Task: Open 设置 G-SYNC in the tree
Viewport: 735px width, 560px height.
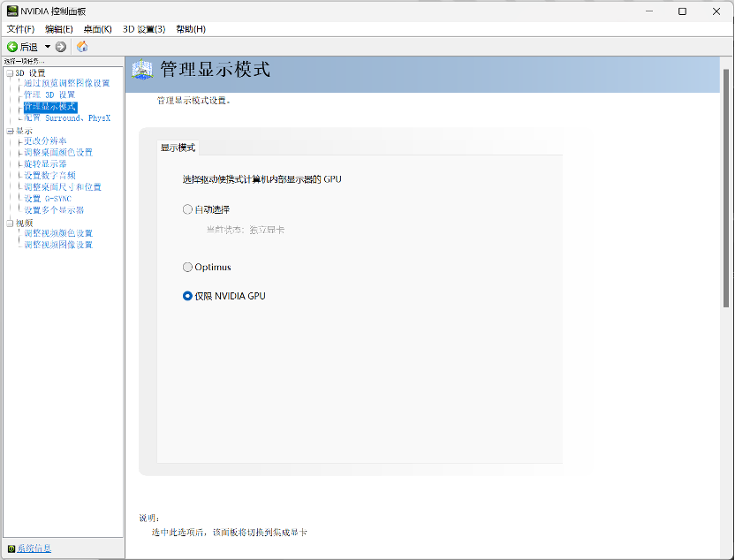Action: click(x=48, y=199)
